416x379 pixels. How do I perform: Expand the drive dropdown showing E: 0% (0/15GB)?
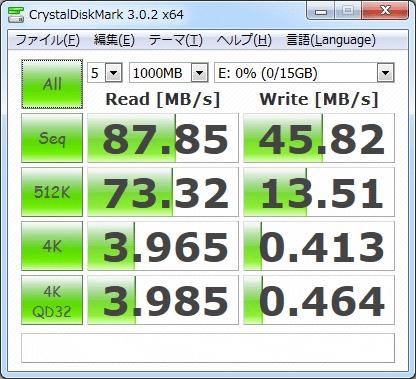[386, 72]
